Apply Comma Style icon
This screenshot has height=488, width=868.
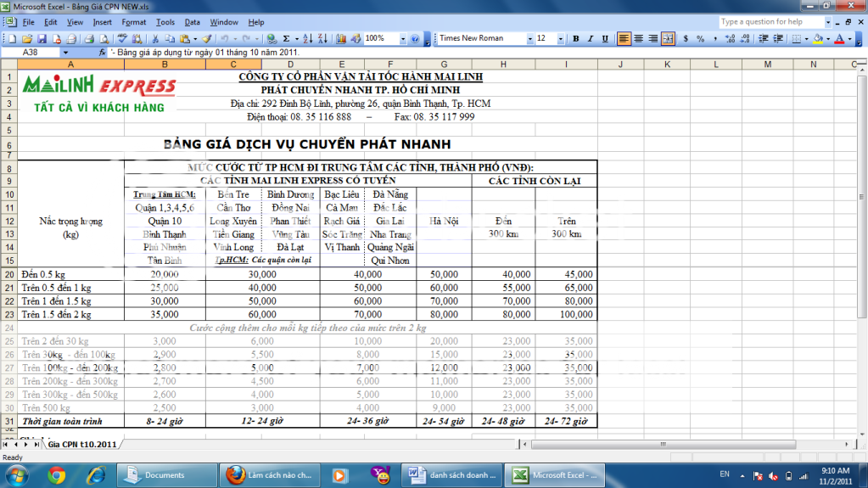(x=715, y=39)
